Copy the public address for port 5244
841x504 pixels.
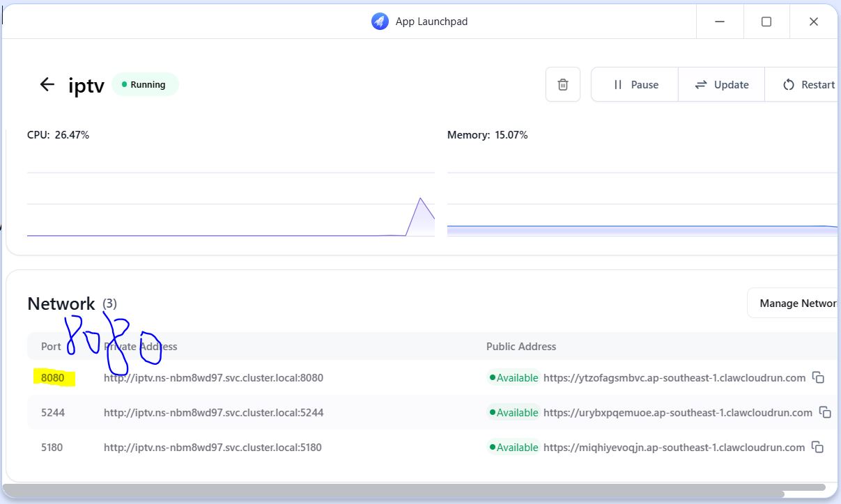(825, 413)
